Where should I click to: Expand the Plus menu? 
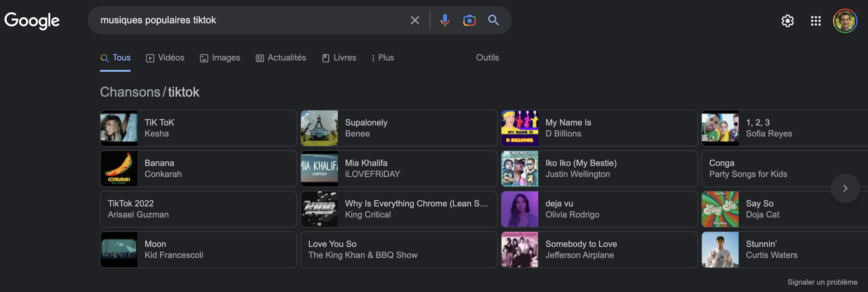383,58
